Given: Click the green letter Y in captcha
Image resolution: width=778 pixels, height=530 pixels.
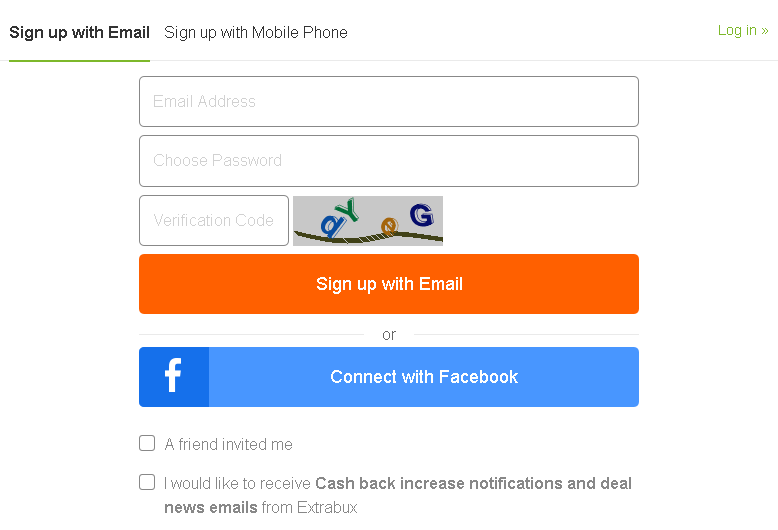Looking at the screenshot, I should pyautogui.click(x=349, y=208).
